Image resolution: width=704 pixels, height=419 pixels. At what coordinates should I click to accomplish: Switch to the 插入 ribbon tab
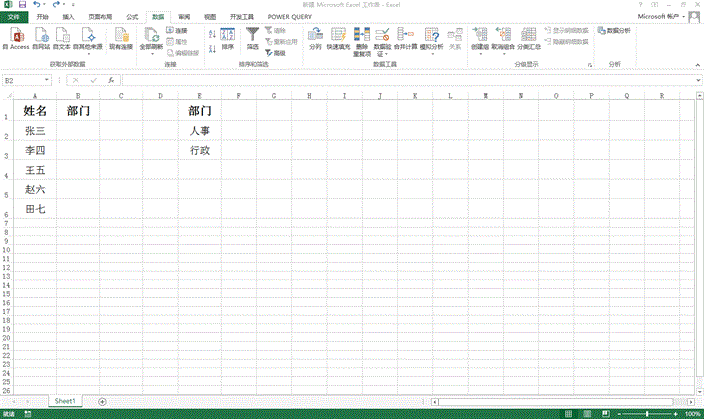[68, 17]
